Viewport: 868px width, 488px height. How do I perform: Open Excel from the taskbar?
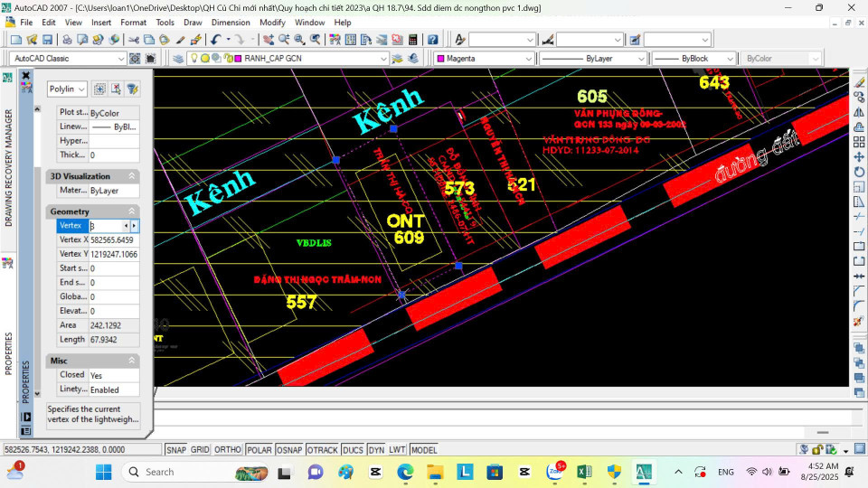(x=584, y=472)
